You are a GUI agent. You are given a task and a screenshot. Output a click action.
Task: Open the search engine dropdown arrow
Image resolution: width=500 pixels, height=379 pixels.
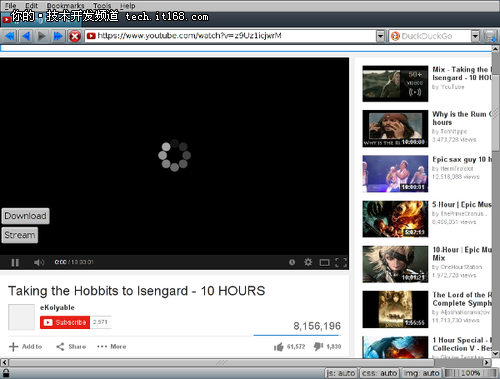(476, 36)
